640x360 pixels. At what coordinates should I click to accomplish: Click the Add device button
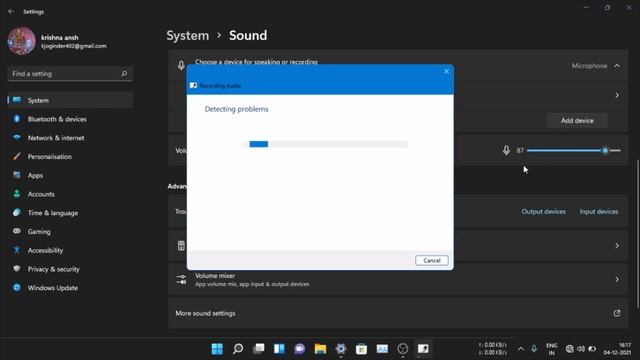click(577, 121)
